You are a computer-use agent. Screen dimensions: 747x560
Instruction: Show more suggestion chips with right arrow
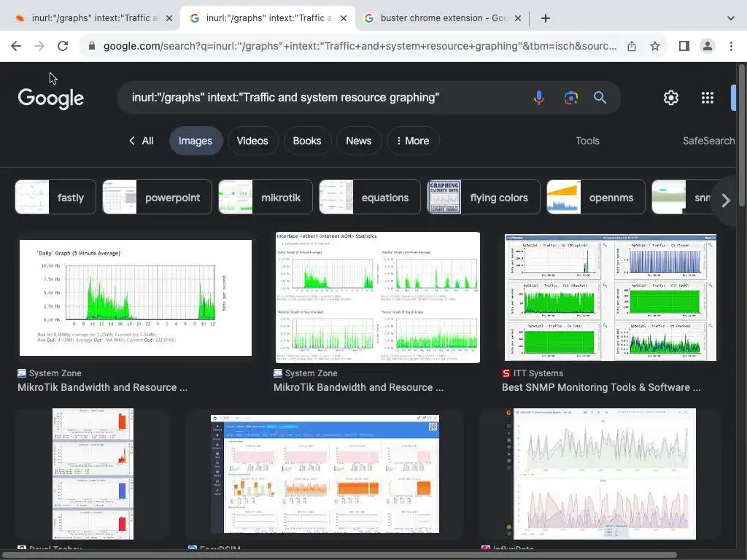[x=726, y=200]
